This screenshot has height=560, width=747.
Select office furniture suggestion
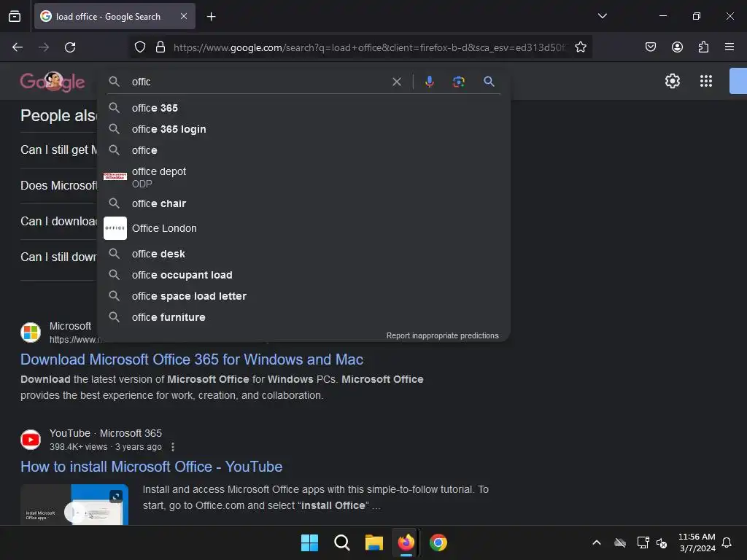tap(303, 317)
